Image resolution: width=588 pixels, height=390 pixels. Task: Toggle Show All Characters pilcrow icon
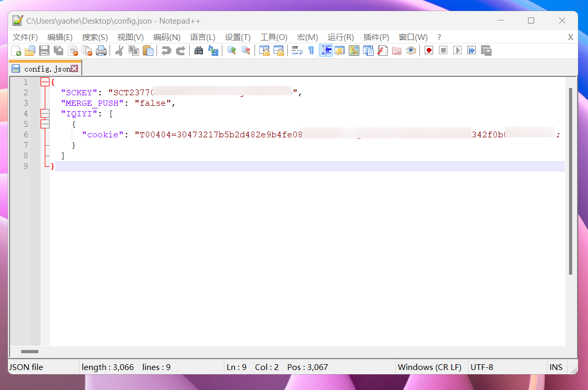tap(311, 51)
